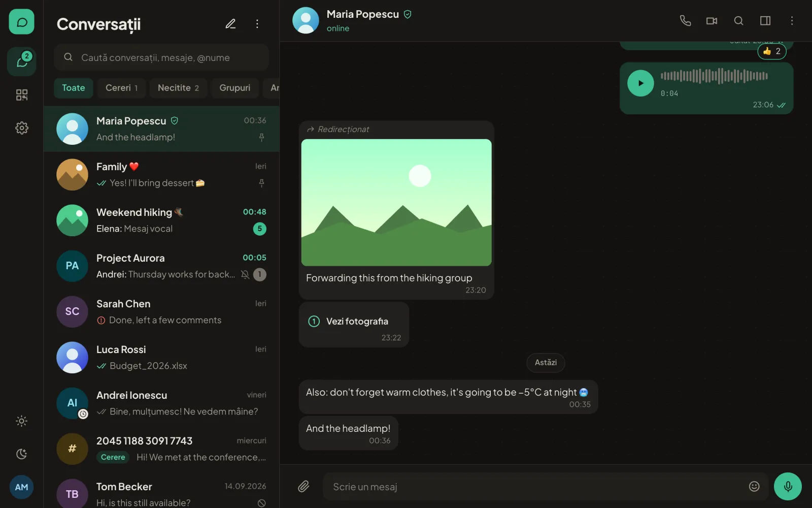Open the Andrei Ionescu conversation
This screenshot has height=508, width=812.
pos(161,403)
